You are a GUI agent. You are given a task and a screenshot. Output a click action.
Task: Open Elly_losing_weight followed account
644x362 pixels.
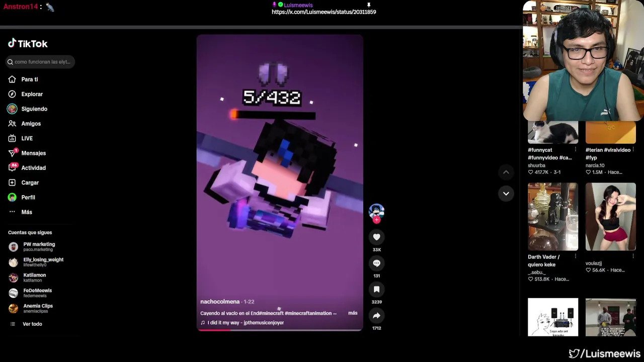43,262
